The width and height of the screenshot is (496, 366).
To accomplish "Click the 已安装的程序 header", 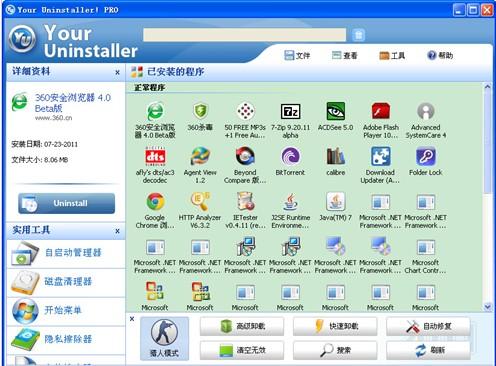I will point(175,72).
